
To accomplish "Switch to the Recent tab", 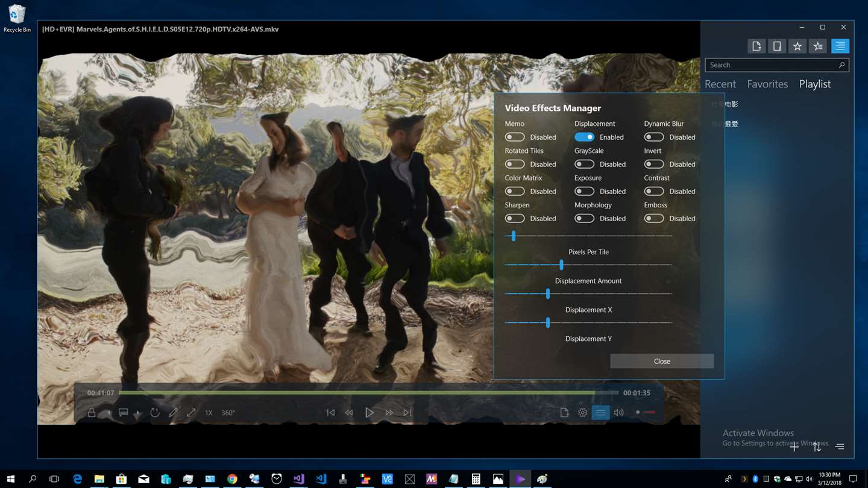I will (x=720, y=84).
